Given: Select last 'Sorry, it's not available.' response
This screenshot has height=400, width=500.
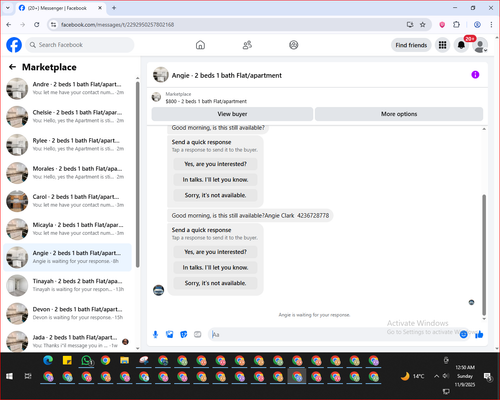Looking at the screenshot, I should 215,283.
